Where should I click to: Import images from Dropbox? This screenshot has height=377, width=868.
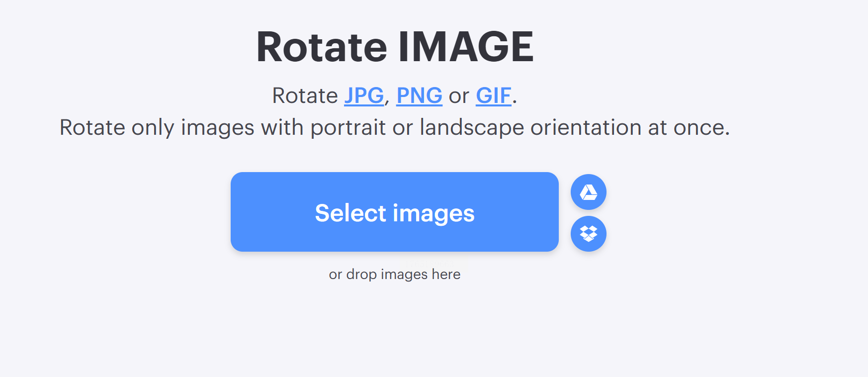(588, 234)
